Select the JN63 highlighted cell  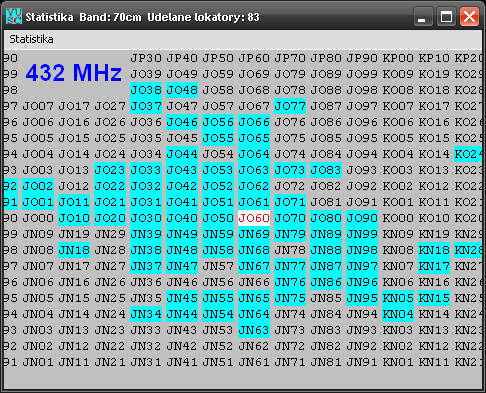tap(254, 330)
